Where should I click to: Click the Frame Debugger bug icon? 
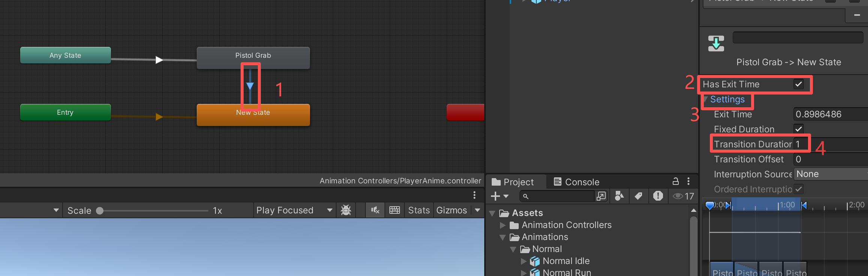coord(346,210)
